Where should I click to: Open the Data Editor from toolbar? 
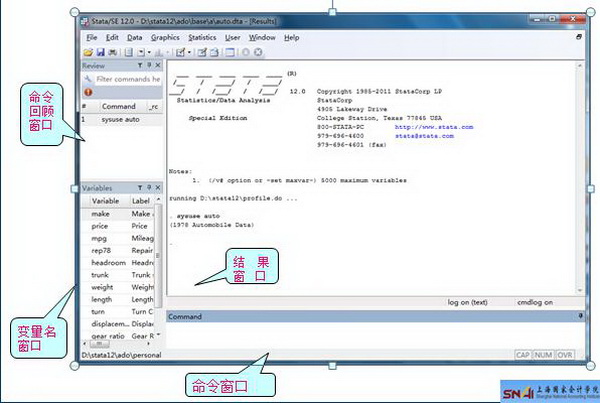[x=201, y=51]
